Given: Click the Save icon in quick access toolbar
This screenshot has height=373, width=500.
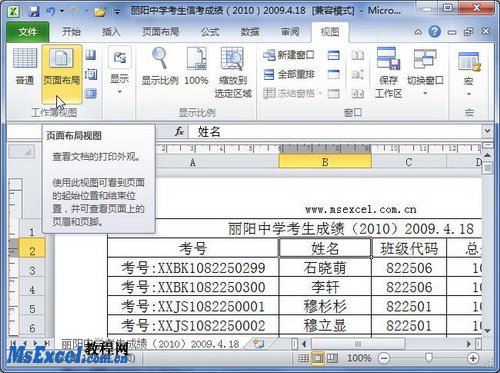Looking at the screenshot, I should tap(34, 11).
